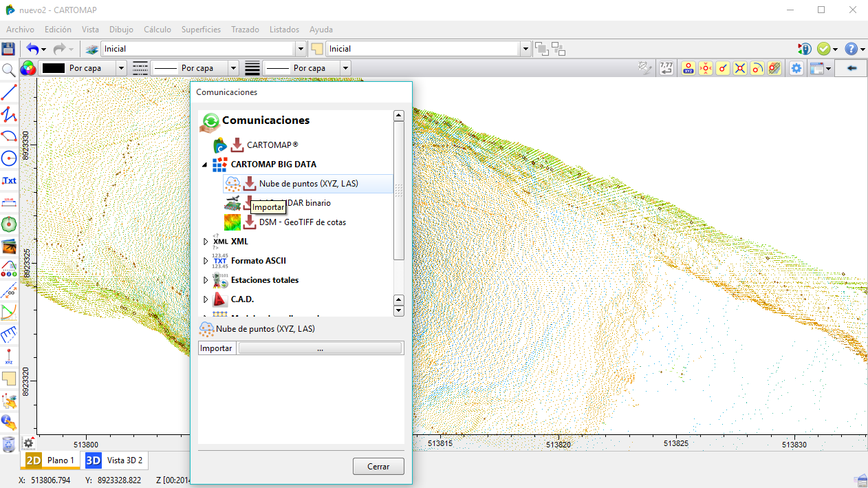Image resolution: width=868 pixels, height=488 pixels.
Task: Click the Importar browse button with dots
Action: pyautogui.click(x=320, y=348)
